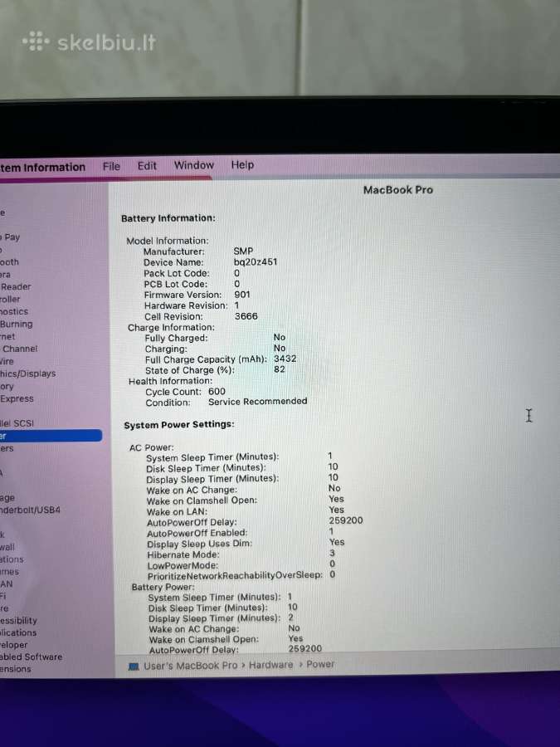Click the Cell Revision value 3666

pos(246,316)
